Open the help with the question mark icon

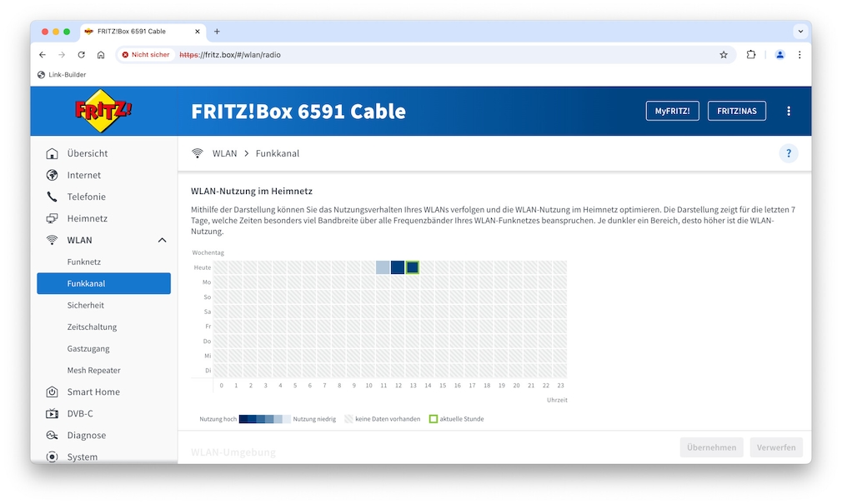pyautogui.click(x=789, y=153)
